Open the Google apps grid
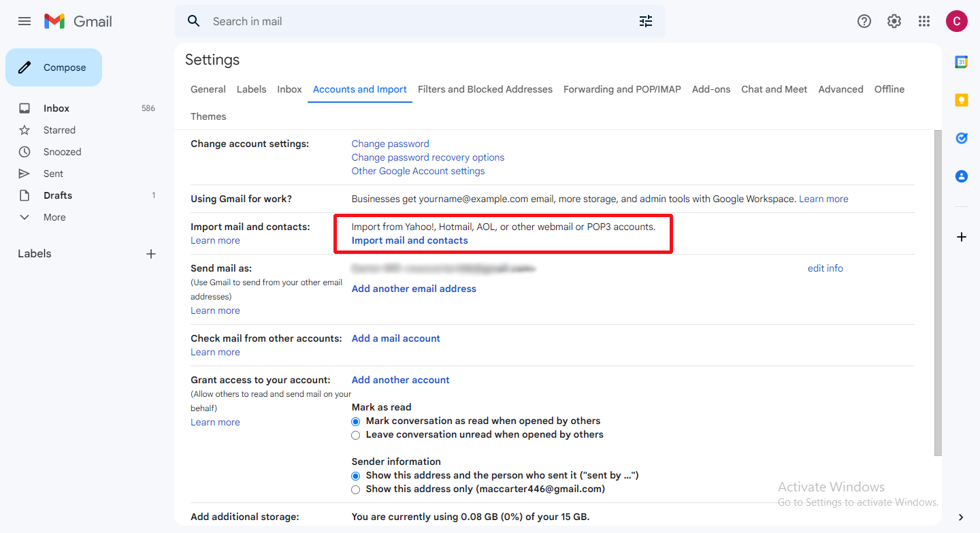The width and height of the screenshot is (980, 533). 924,21
